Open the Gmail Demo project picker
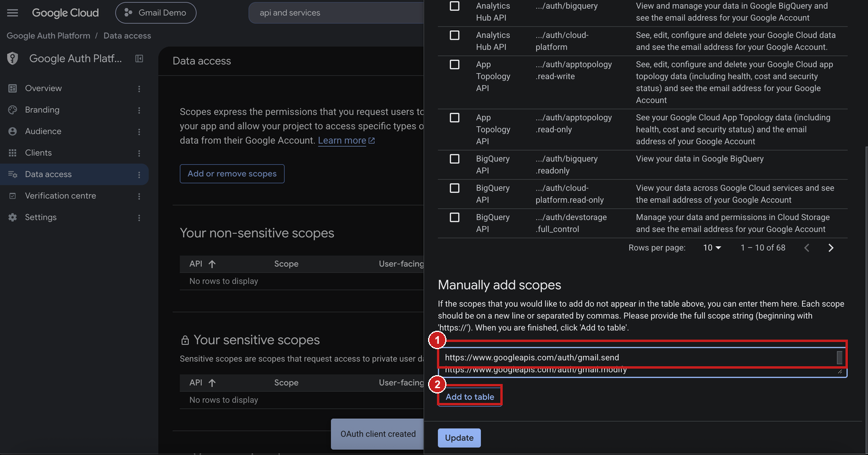This screenshot has height=455, width=868. point(156,13)
